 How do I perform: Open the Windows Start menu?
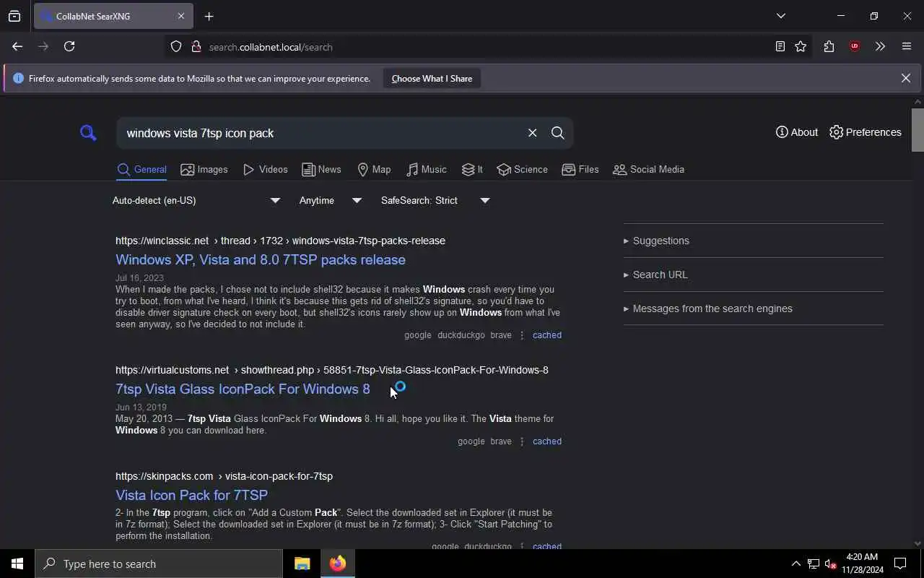click(x=17, y=564)
